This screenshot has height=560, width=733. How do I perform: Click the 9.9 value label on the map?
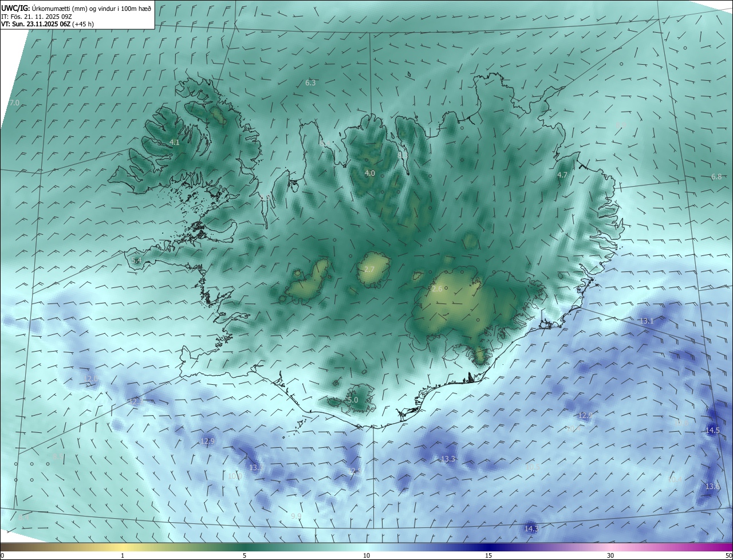click(296, 516)
